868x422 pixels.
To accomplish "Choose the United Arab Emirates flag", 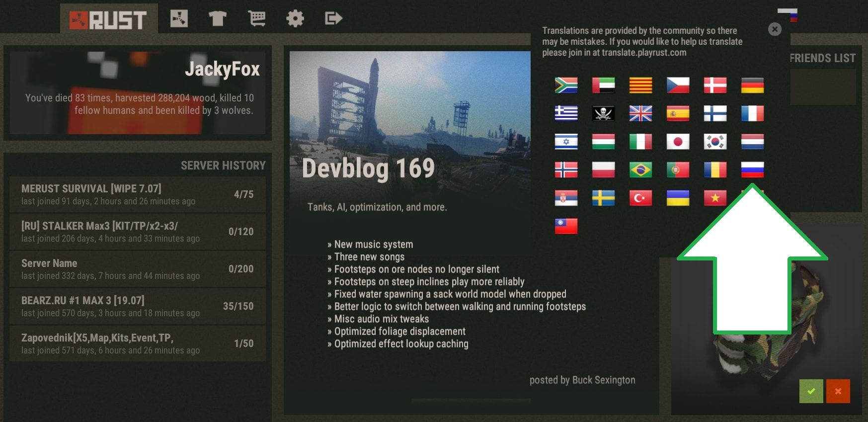I will 603,85.
